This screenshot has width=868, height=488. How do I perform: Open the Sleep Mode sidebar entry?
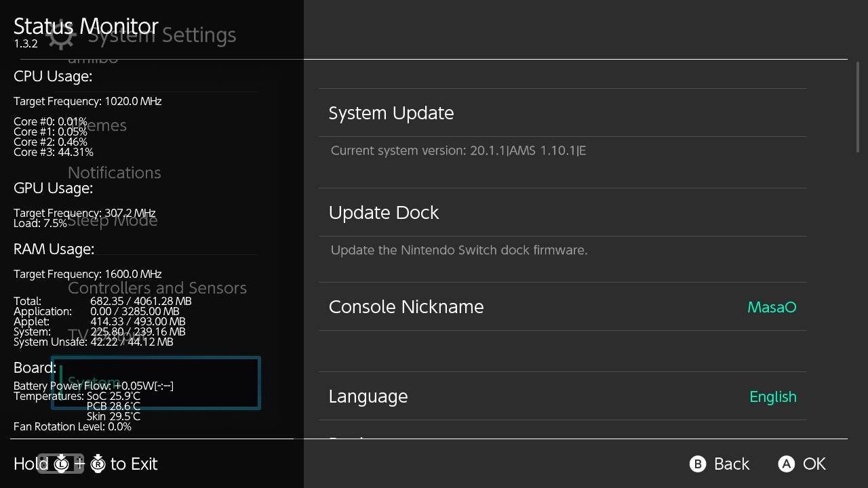113,220
